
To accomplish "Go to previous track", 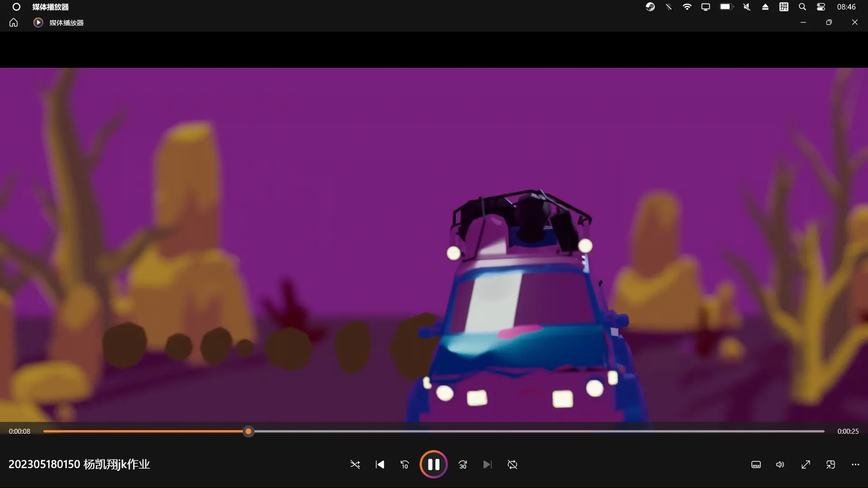I will click(x=380, y=465).
